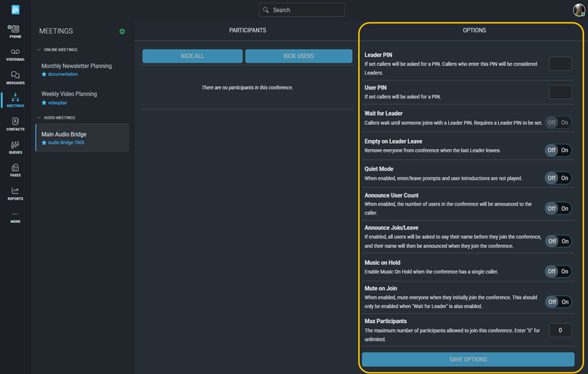Viewport: 588px width, 374px height.
Task: Open Voicemail in the sidebar
Action: [x=15, y=54]
